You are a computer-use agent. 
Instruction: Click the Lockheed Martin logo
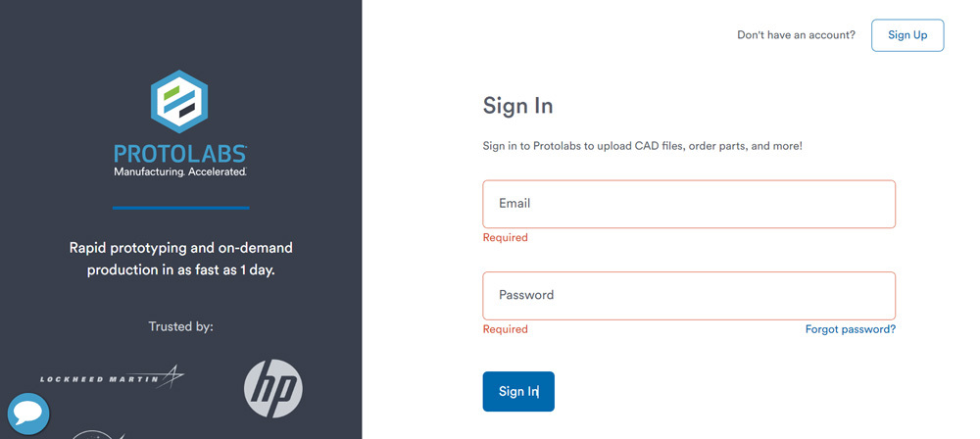tap(112, 377)
